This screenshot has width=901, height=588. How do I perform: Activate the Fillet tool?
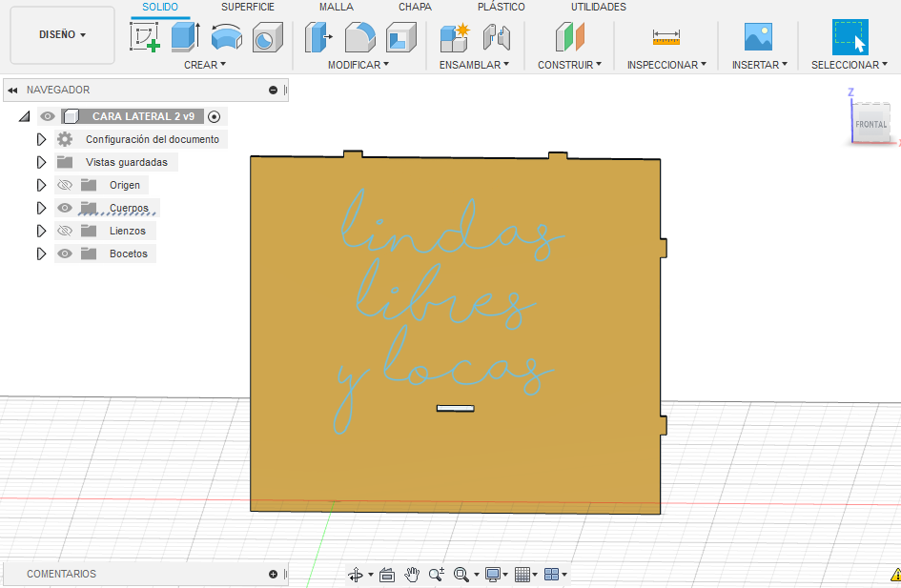pyautogui.click(x=359, y=37)
